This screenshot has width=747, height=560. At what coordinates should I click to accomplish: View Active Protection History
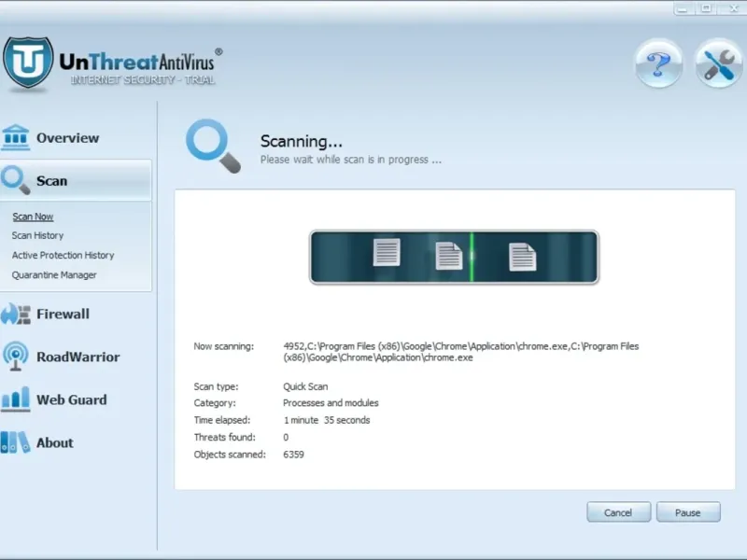pyautogui.click(x=63, y=255)
